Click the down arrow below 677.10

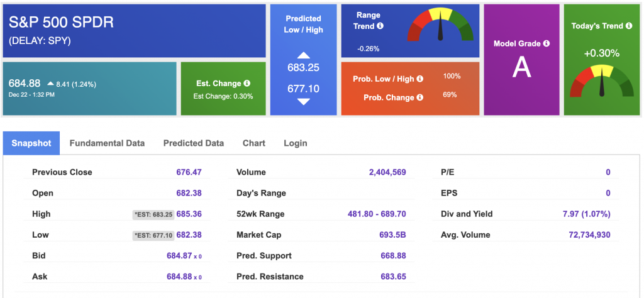click(x=303, y=101)
